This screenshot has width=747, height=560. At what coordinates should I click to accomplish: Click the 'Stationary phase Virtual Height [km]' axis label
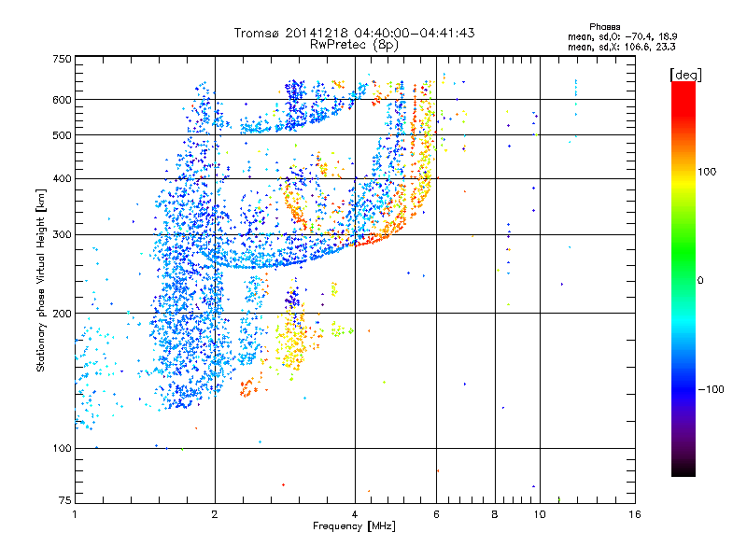(41, 280)
